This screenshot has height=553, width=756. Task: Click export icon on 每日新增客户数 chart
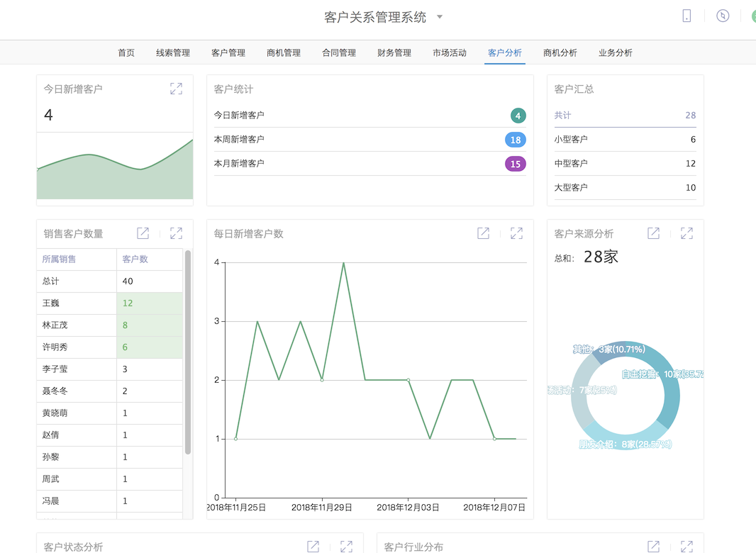tap(483, 233)
